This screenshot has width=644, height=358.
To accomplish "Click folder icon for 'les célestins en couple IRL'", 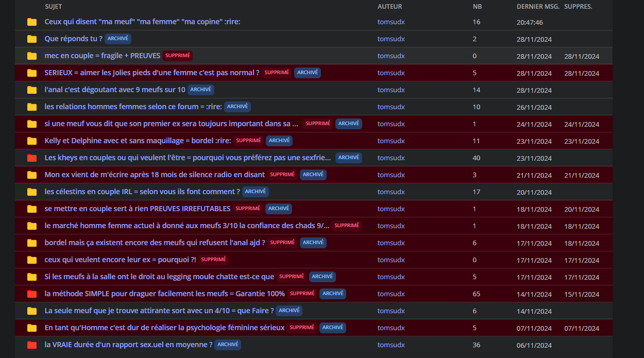I will (x=32, y=192).
